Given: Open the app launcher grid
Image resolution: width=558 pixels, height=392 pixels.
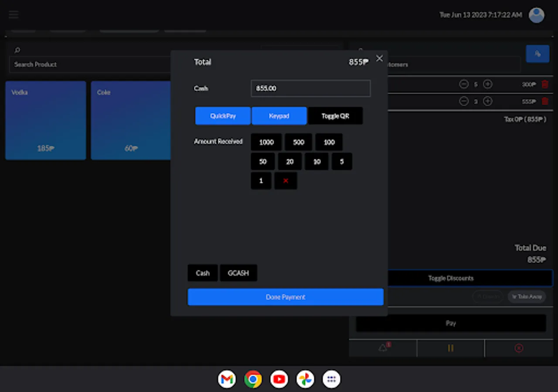Looking at the screenshot, I should coord(331,379).
